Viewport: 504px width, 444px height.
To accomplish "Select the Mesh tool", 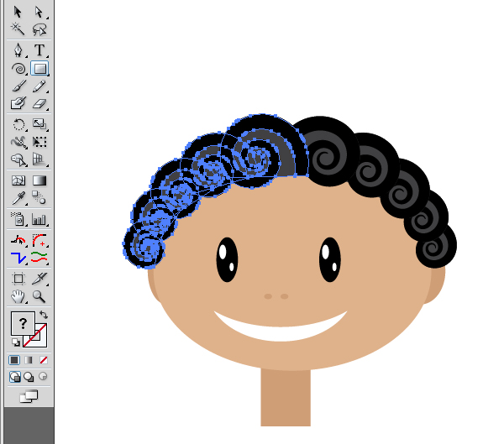I will pos(18,180).
